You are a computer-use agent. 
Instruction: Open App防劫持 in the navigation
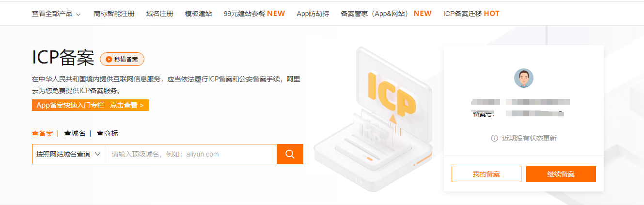[x=313, y=14]
